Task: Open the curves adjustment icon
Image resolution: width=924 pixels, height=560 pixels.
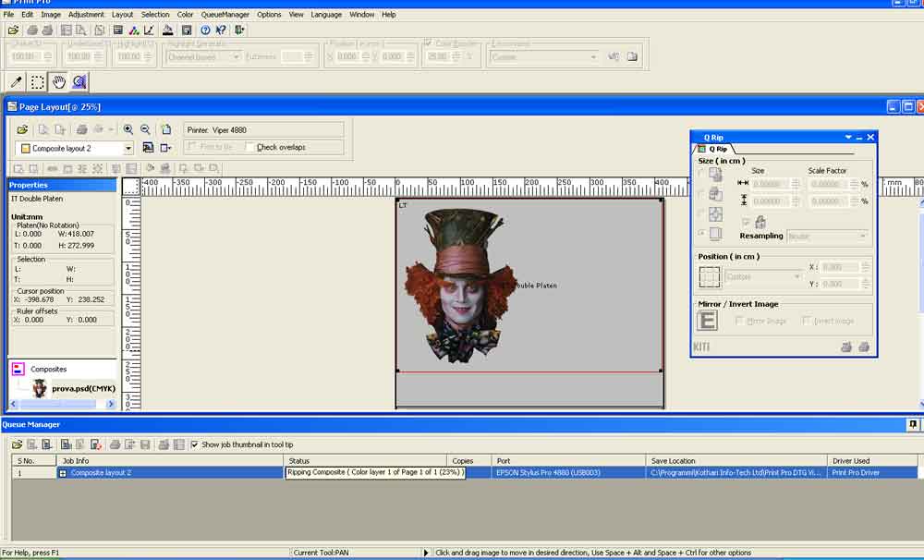Action: [x=149, y=30]
